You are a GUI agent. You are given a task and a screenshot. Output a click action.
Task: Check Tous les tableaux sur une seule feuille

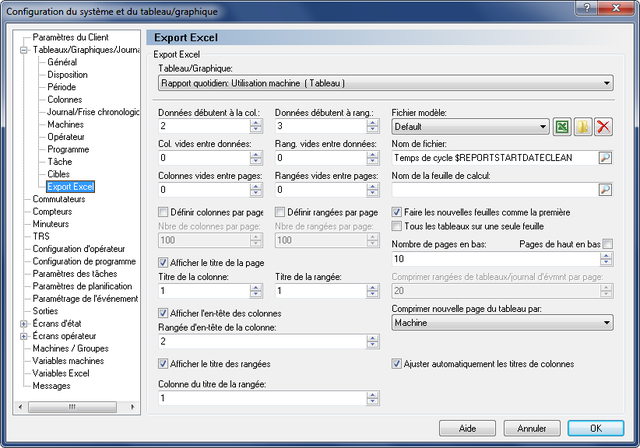coord(396,226)
